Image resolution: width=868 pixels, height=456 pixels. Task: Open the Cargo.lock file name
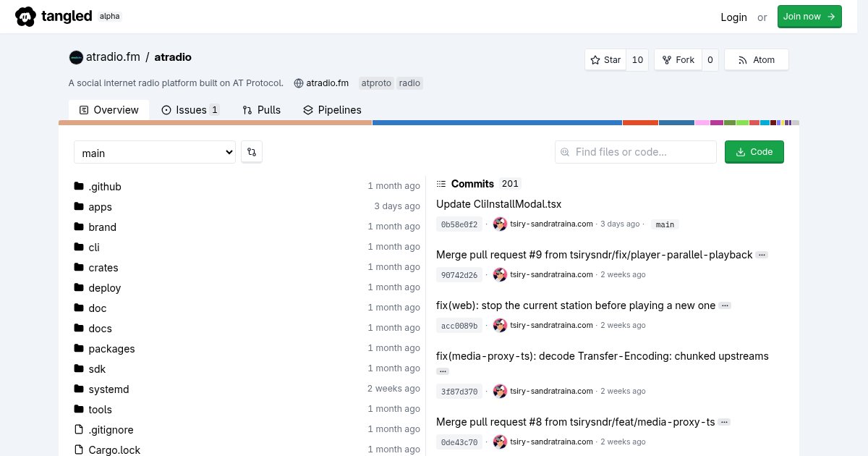(x=114, y=450)
